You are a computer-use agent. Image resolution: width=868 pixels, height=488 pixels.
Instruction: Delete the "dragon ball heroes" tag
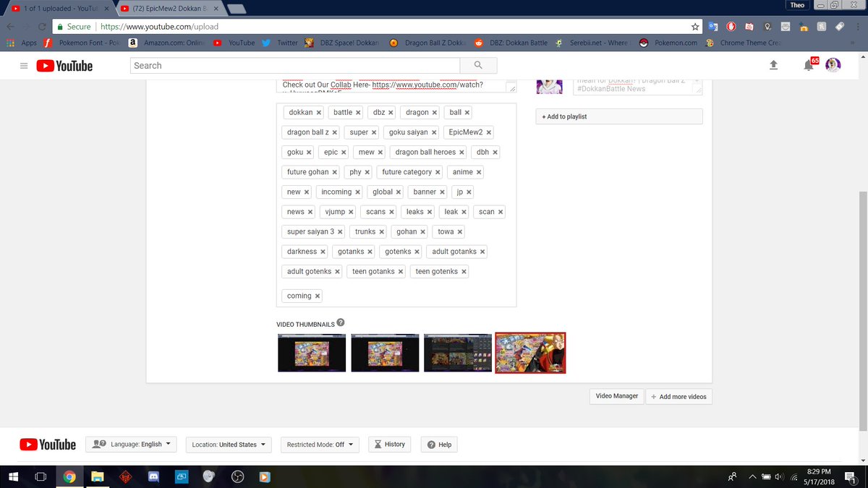[462, 153]
